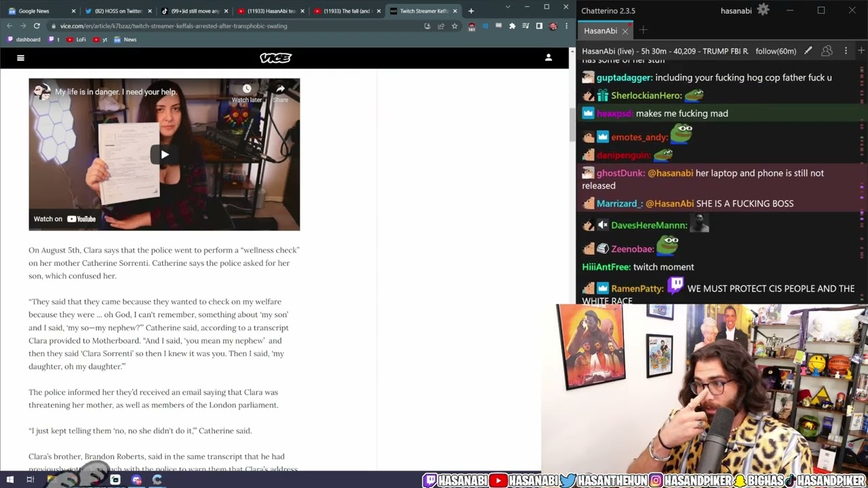Open the Chatterino viewer list icon
Screen dimensions: 868x488
[827, 51]
